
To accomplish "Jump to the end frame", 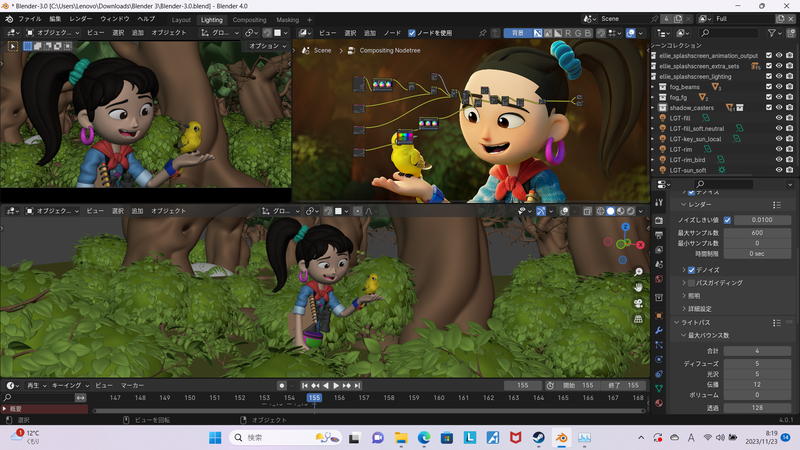I will pos(358,386).
